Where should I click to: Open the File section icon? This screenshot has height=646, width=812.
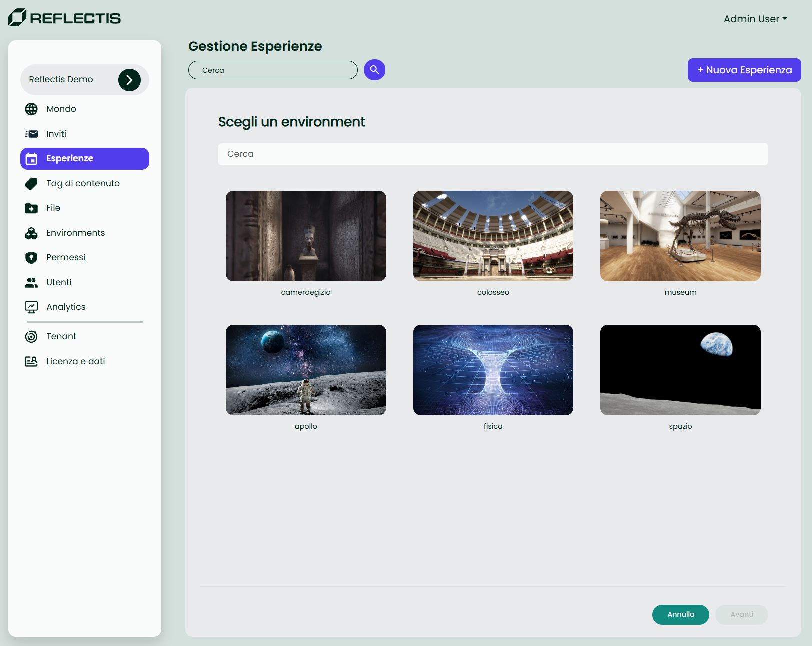pos(32,208)
